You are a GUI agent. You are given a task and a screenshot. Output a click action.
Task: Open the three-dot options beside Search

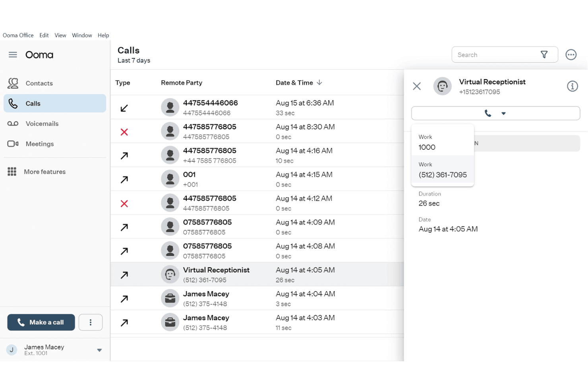(x=571, y=55)
